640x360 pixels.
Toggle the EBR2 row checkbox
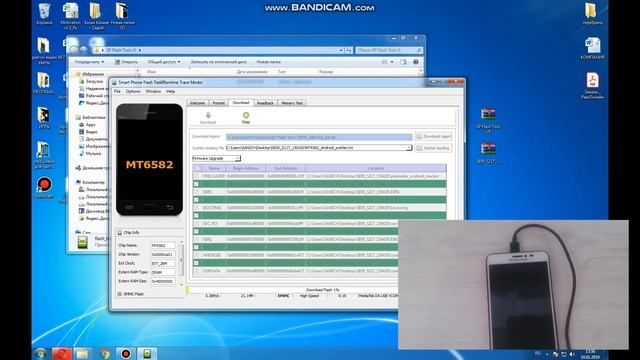(x=196, y=240)
